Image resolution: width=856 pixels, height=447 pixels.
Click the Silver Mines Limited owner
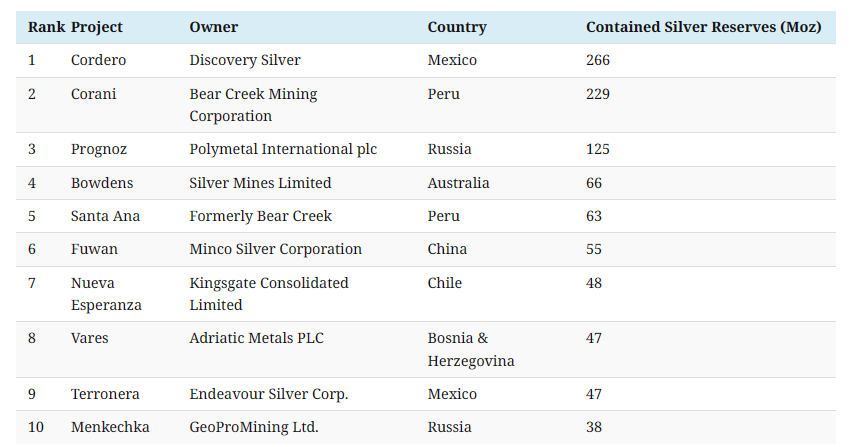coord(260,183)
